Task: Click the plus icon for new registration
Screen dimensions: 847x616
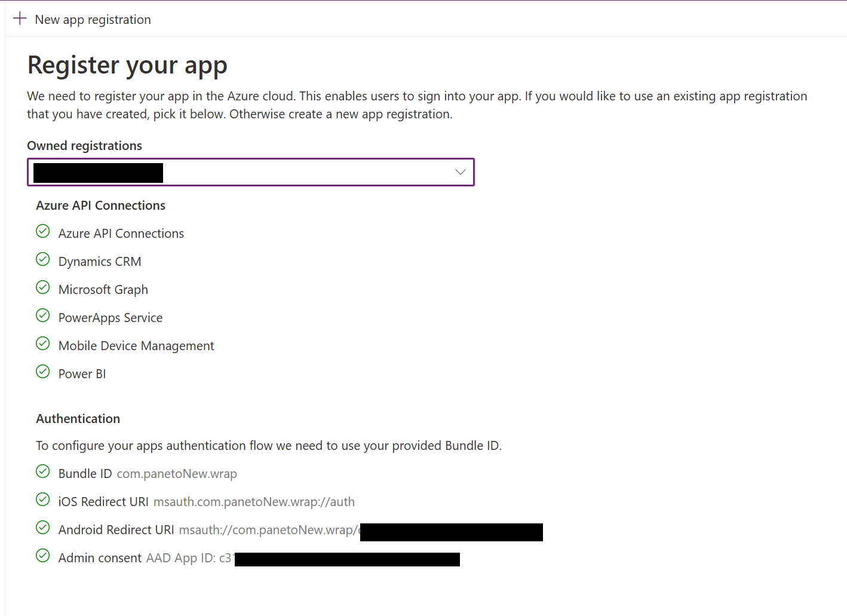Action: 20,19
